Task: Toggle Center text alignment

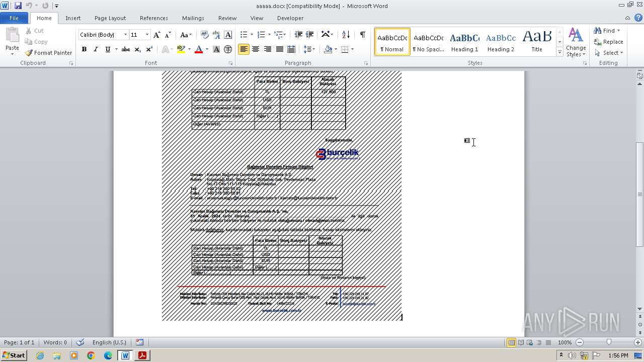Action: click(x=256, y=49)
